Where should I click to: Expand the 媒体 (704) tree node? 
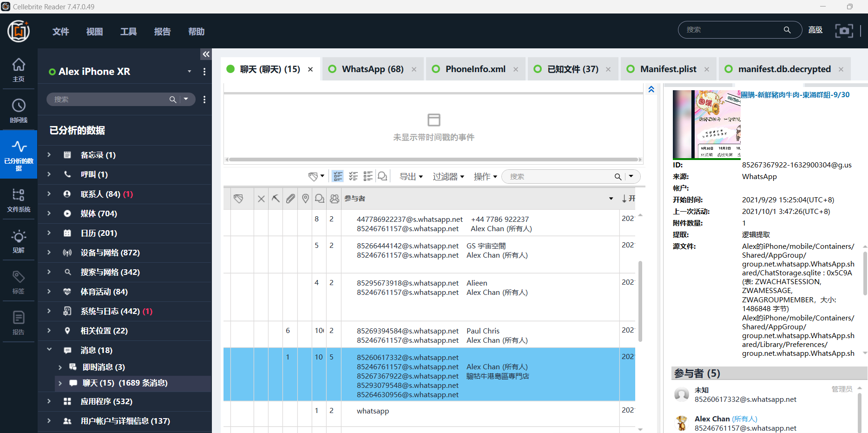click(49, 213)
